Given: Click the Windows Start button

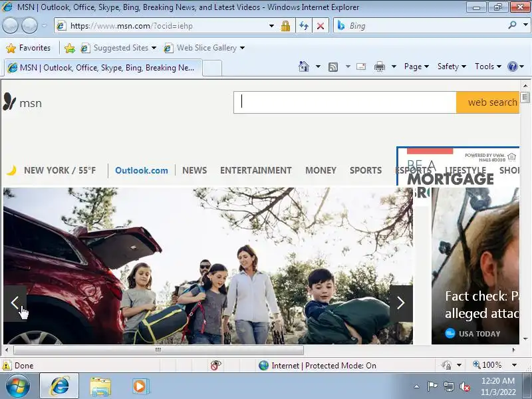Looking at the screenshot, I should 17,386.
